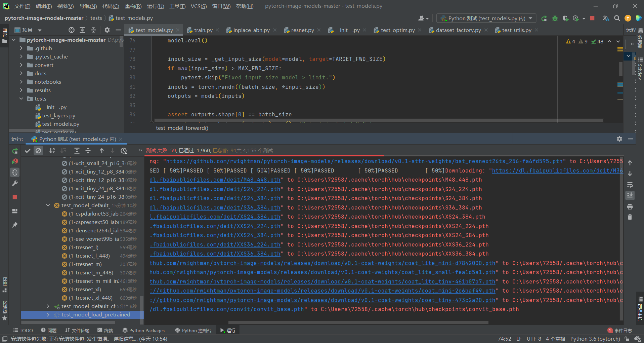Screen dimensions: 644x343
Task: Click the rerun icon in top toolbar
Action: tap(544, 18)
